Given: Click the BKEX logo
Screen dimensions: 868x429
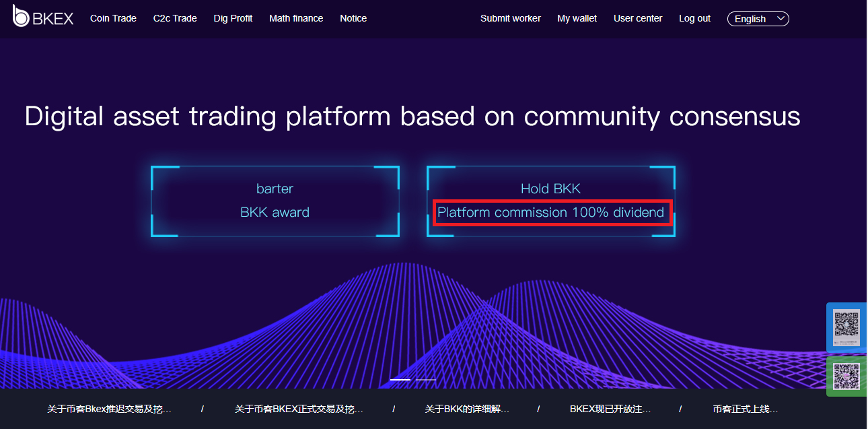Looking at the screenshot, I should pyautogui.click(x=42, y=16).
